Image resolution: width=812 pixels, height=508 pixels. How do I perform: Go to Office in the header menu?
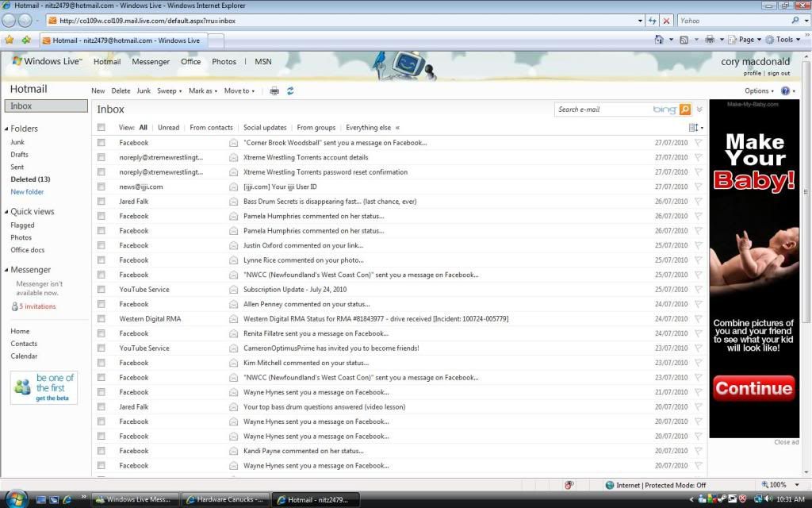tap(190, 62)
